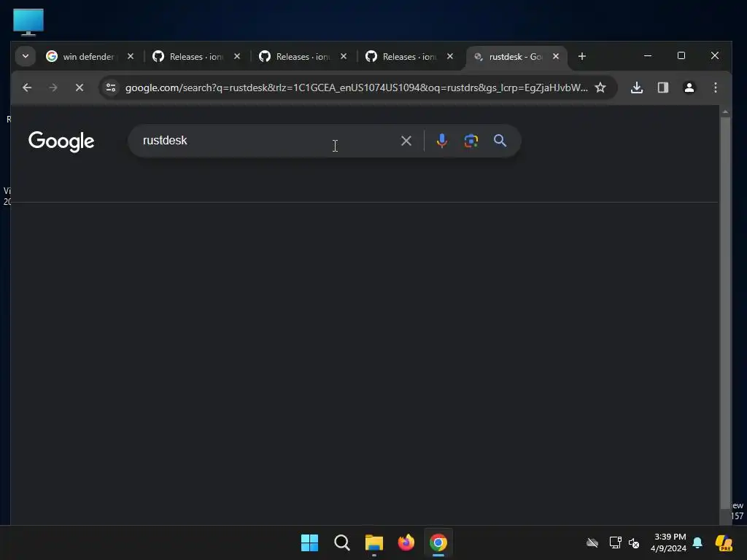This screenshot has width=747, height=560.
Task: Open the PRE widget tray icon
Action: (724, 542)
